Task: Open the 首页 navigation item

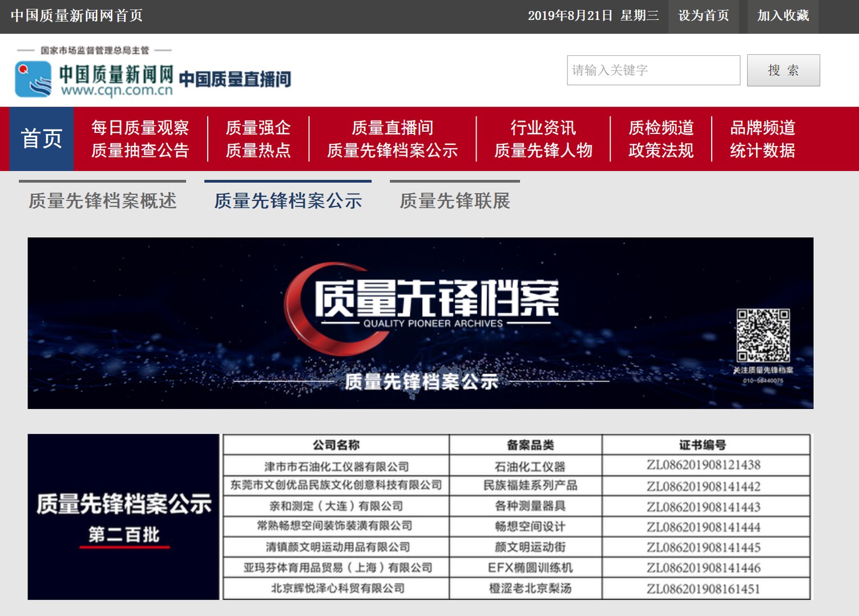Action: pyautogui.click(x=41, y=139)
